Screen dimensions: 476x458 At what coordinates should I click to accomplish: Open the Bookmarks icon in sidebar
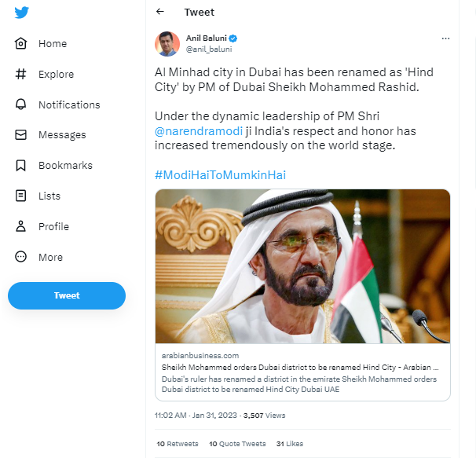pos(20,166)
